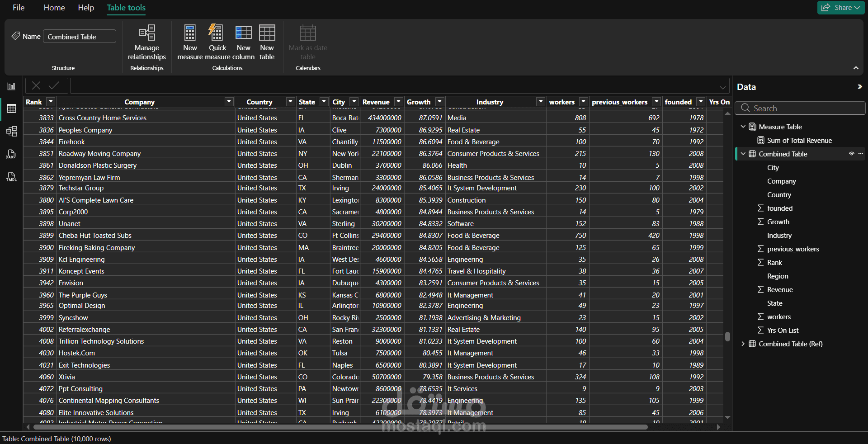Open Manage relationships tool

(x=147, y=43)
